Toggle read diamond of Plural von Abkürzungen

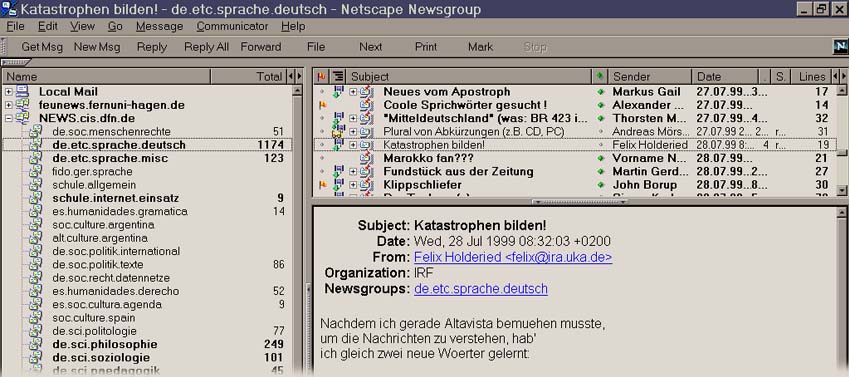(x=600, y=132)
